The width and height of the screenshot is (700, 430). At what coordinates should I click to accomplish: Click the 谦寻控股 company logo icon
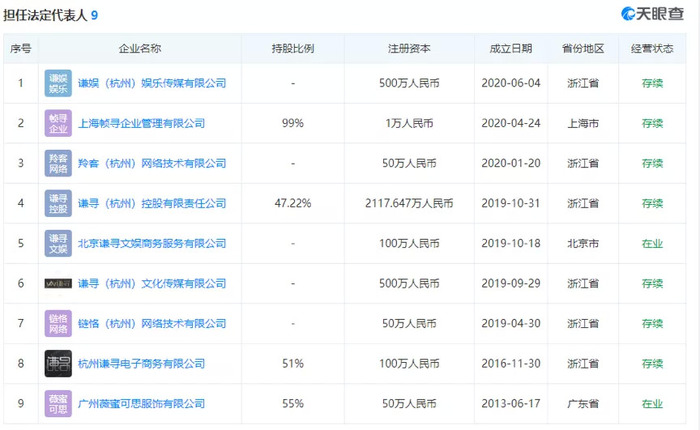(x=58, y=204)
